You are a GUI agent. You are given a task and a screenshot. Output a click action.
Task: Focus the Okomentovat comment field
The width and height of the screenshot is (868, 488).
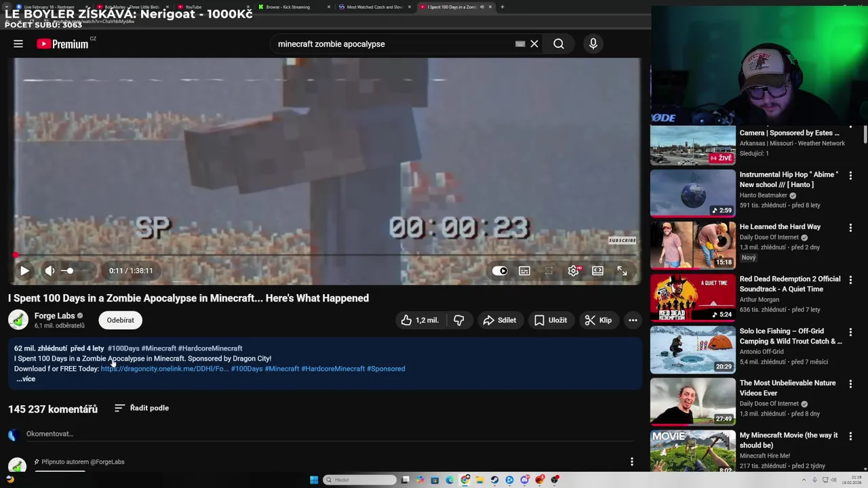pyautogui.click(x=329, y=434)
